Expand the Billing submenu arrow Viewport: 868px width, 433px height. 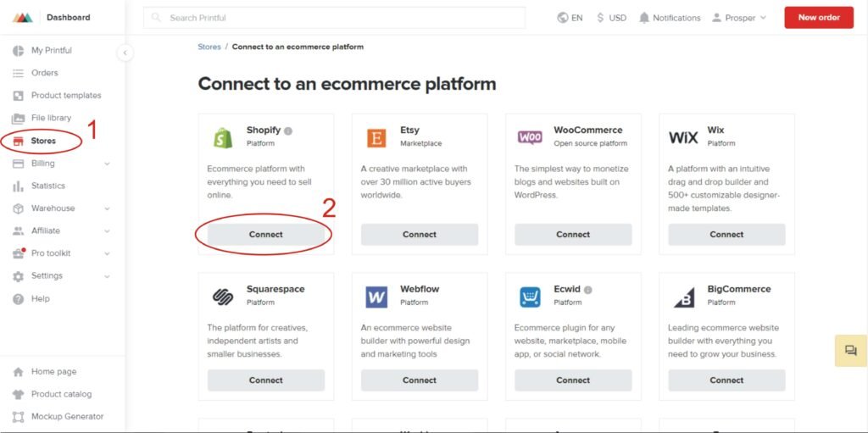(107, 164)
